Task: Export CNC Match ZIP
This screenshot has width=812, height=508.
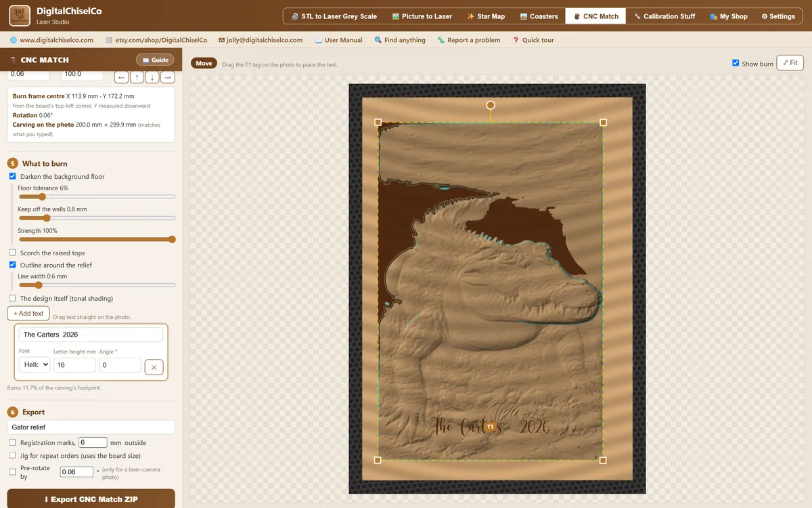Action: [91, 499]
